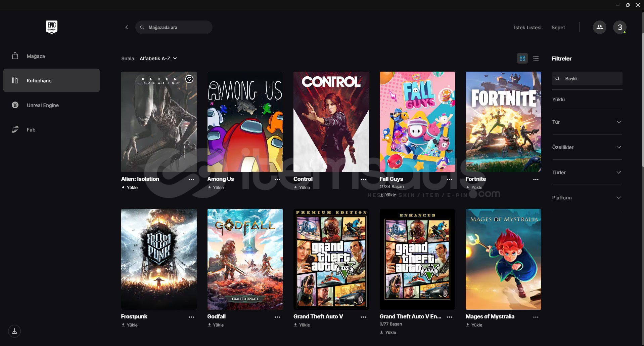644x346 pixels.
Task: Open the Frostpunk cover art
Action: point(159,259)
